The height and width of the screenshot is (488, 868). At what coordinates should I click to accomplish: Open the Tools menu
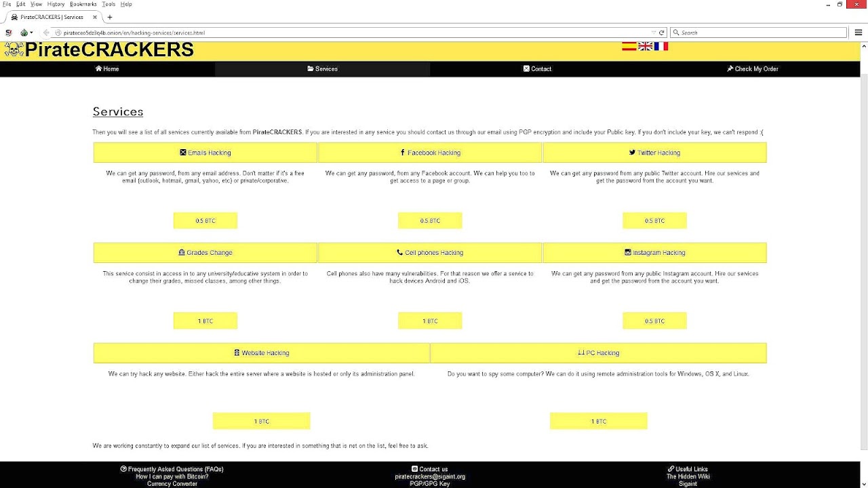(108, 4)
